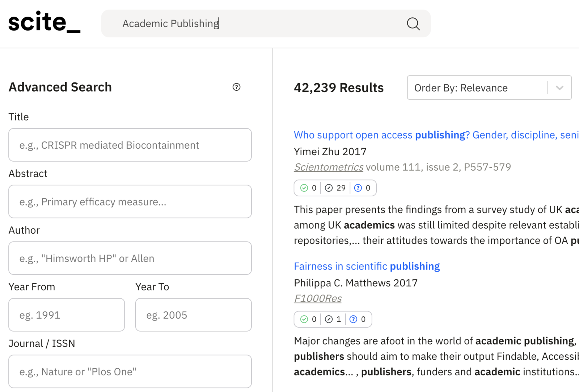Open the Advanced Search help icon
The height and width of the screenshot is (392, 579).
coord(236,87)
